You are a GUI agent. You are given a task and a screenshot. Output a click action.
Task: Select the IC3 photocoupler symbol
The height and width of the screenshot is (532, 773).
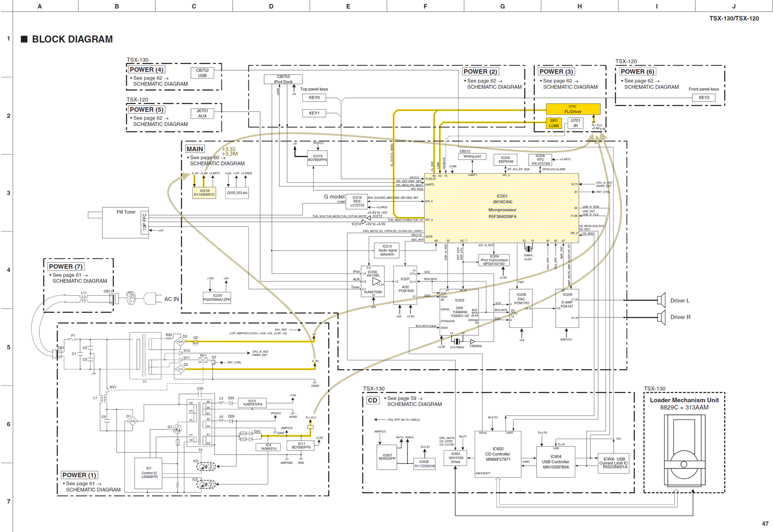206,467
